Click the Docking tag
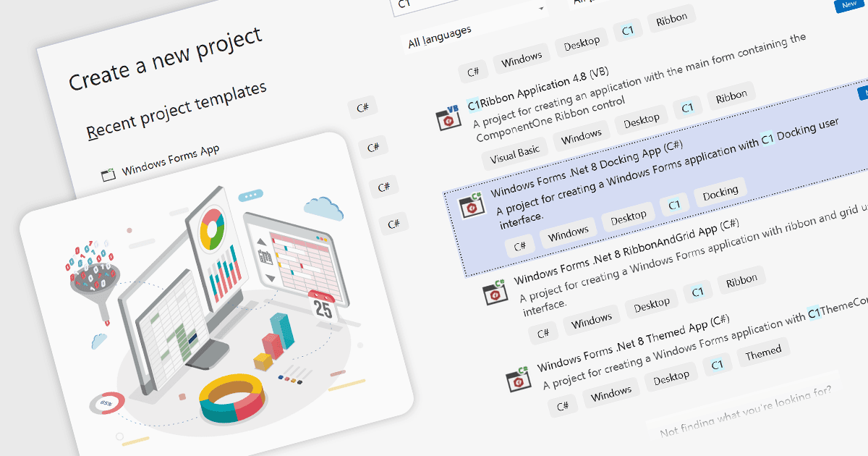Image resolution: width=868 pixels, height=456 pixels. tap(720, 192)
